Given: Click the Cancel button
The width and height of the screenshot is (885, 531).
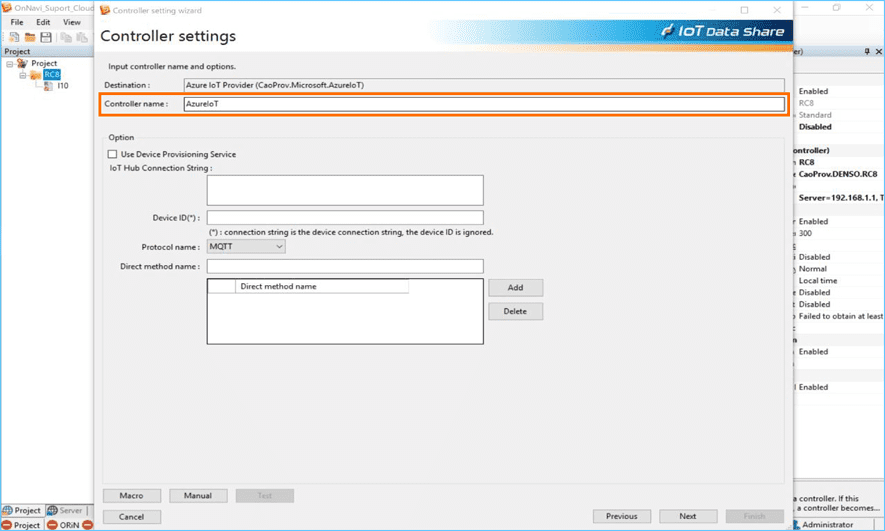Looking at the screenshot, I should pyautogui.click(x=132, y=517).
